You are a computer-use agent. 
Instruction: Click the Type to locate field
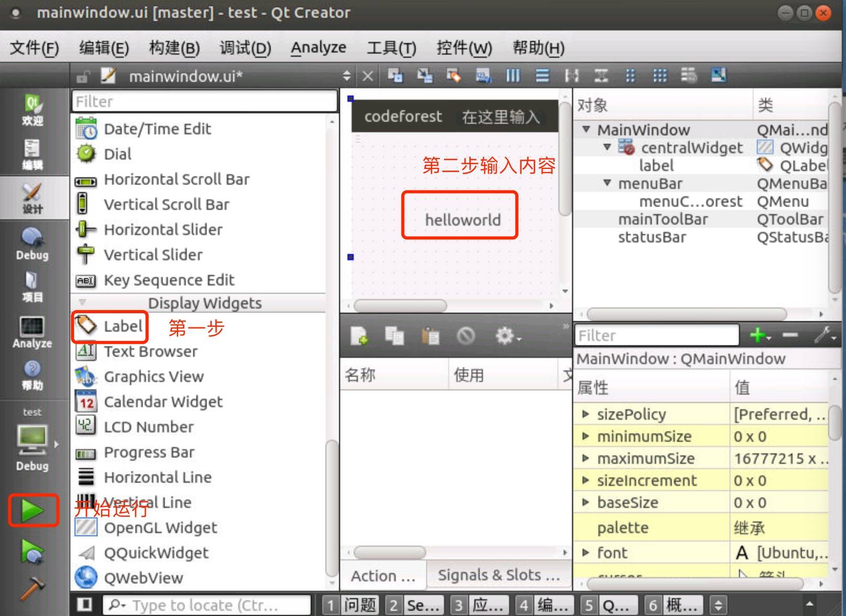point(207,605)
